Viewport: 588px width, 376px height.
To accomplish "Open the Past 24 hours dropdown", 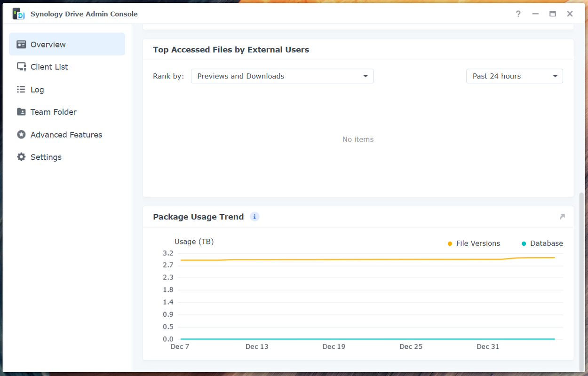I will [x=515, y=76].
